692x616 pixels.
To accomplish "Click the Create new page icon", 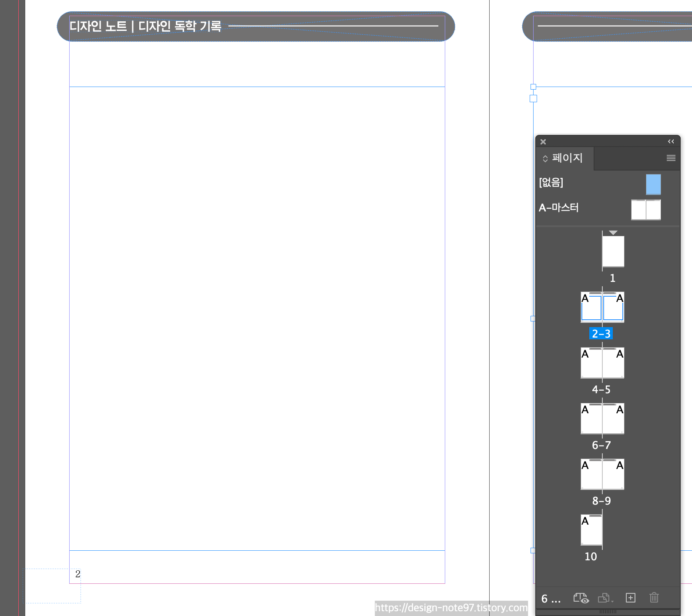I will 630,598.
